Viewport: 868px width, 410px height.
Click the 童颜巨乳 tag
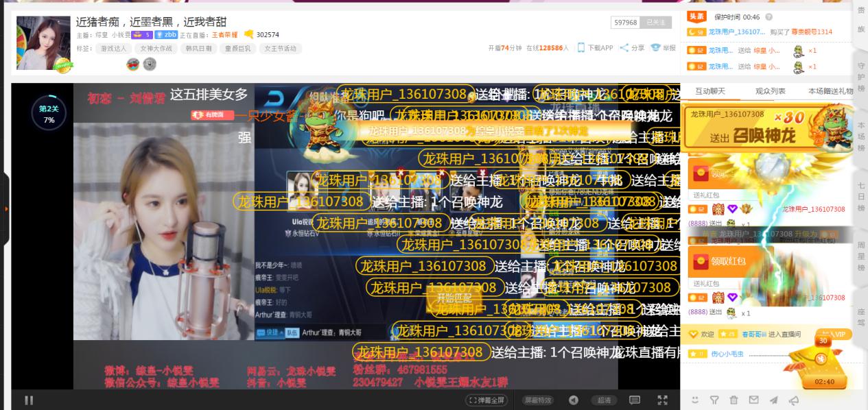click(x=237, y=49)
